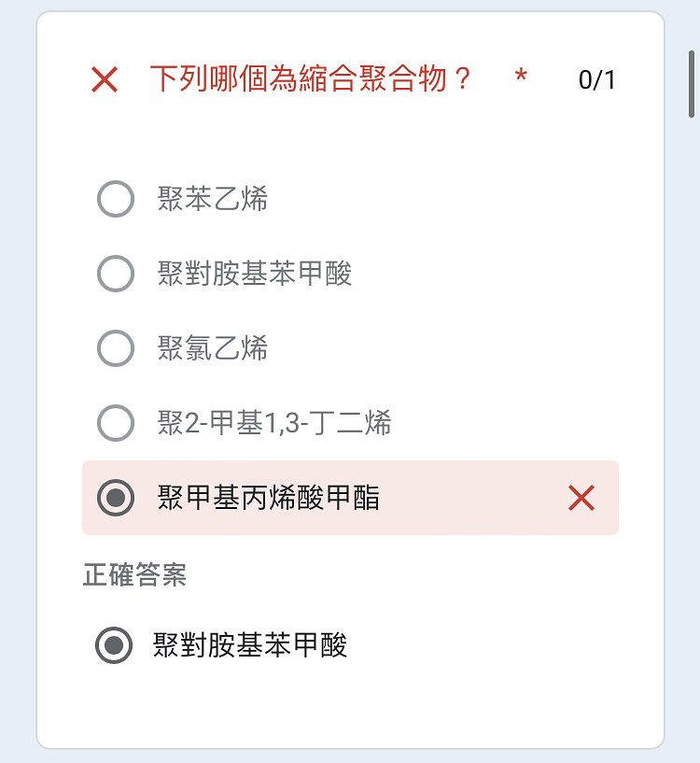The height and width of the screenshot is (763, 700).
Task: Click the 聚甲基丙烯酸甲酯 answer label
Action: pyautogui.click(x=269, y=498)
